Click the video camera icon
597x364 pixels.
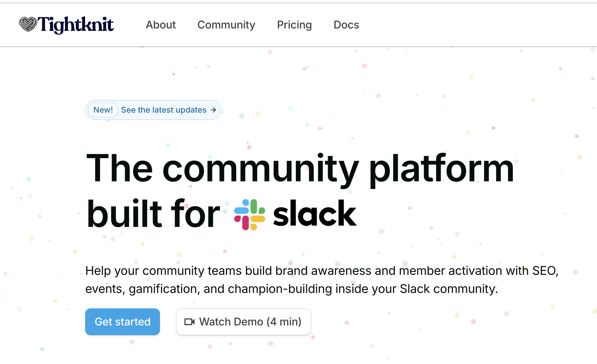coord(189,322)
